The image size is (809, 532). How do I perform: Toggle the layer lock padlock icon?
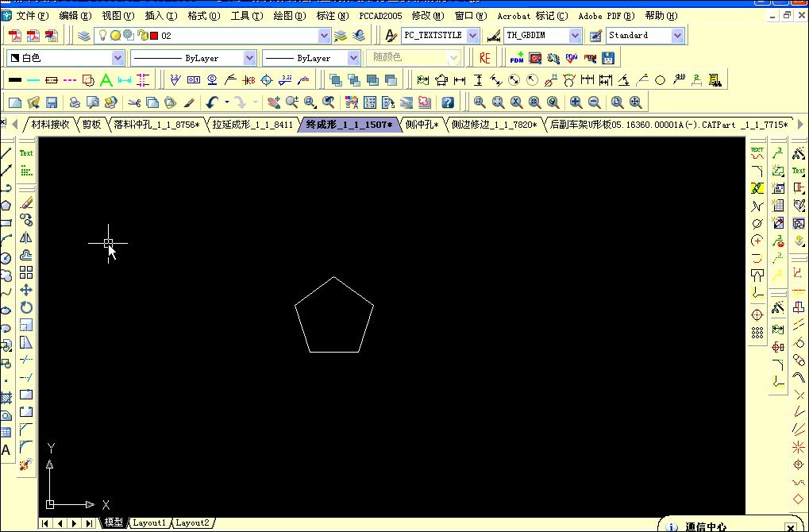[x=143, y=35]
